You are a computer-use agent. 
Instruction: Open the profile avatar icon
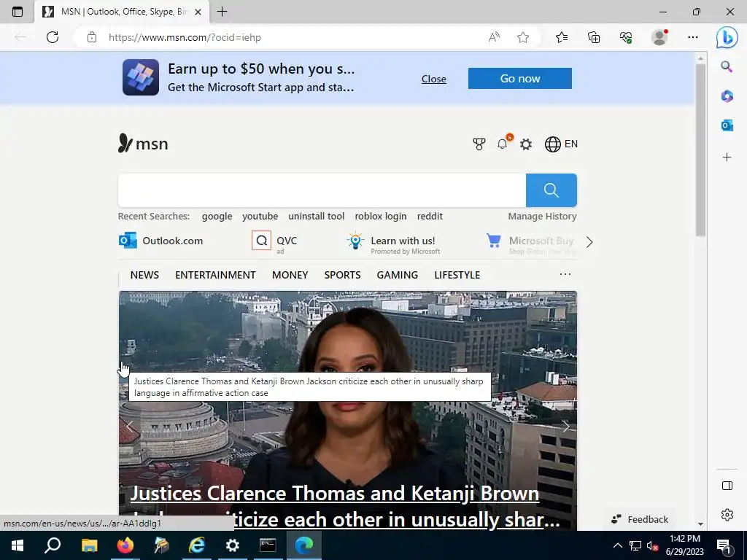tap(659, 37)
